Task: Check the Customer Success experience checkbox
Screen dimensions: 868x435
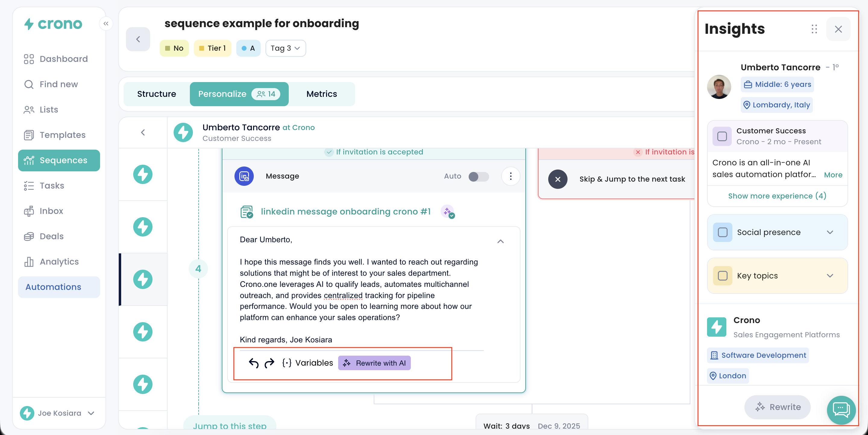Action: click(722, 136)
